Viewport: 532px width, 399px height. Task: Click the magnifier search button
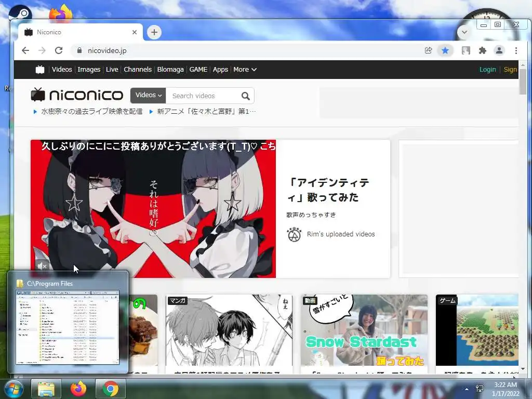pyautogui.click(x=246, y=96)
